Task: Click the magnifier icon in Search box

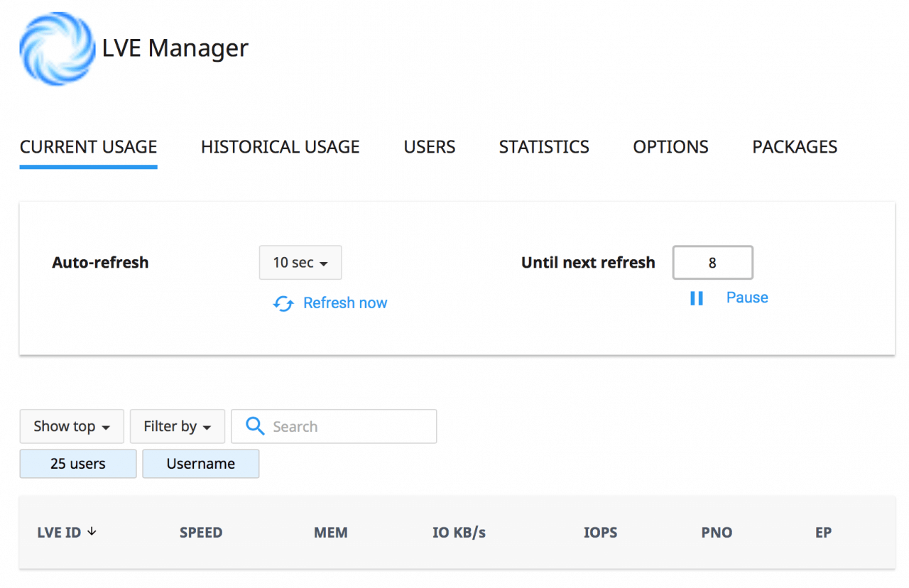Action: click(x=255, y=425)
